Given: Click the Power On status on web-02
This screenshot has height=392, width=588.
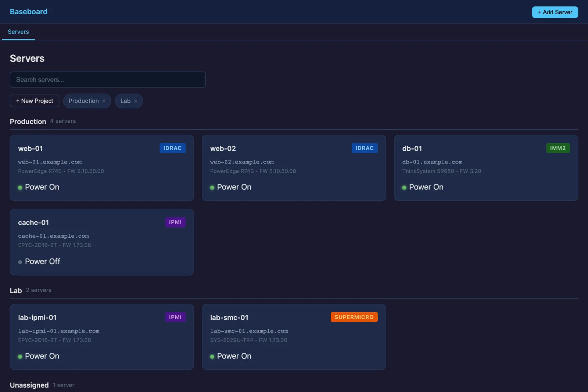Looking at the screenshot, I should tap(231, 187).
